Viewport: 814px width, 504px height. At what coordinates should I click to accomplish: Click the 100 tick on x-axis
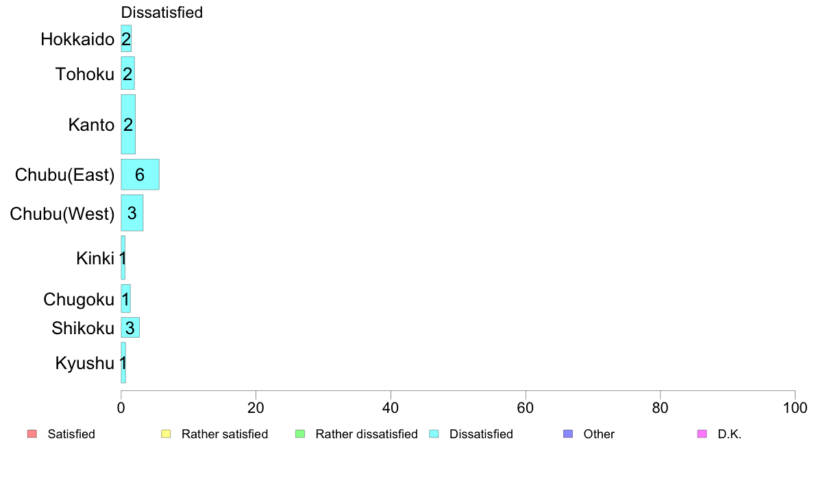tap(795, 408)
